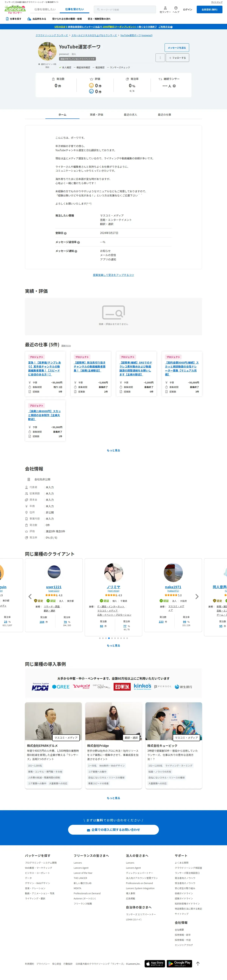Select the last carousel pagination dot
Image resolution: width=227 pixels, height=980 pixels.
(127, 638)
